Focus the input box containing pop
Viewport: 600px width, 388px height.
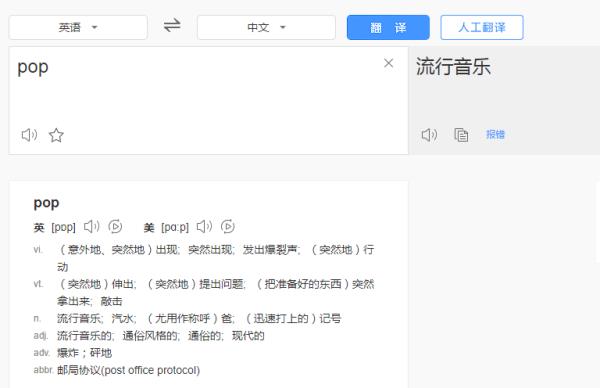(209, 101)
